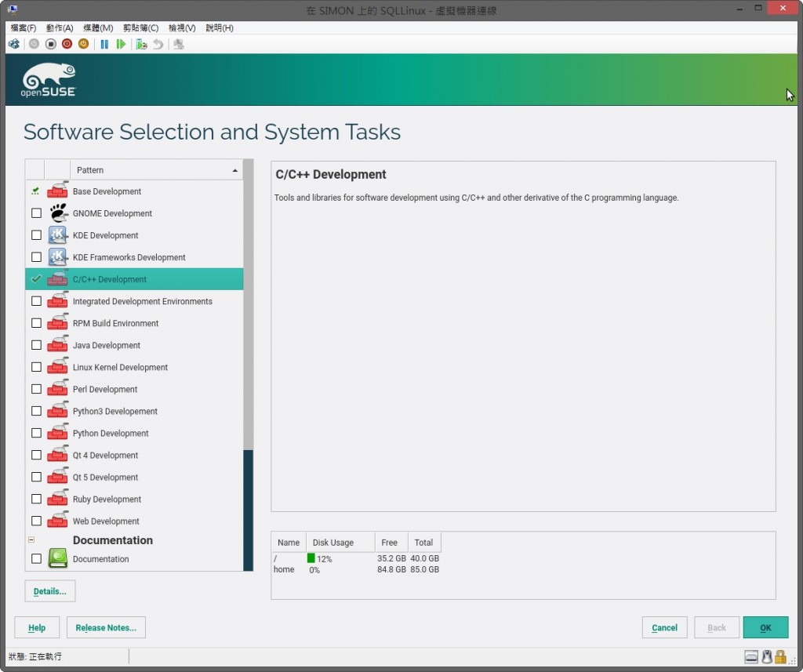Save the VM state with the orange icon
The height and width of the screenshot is (672, 803).
tap(83, 44)
